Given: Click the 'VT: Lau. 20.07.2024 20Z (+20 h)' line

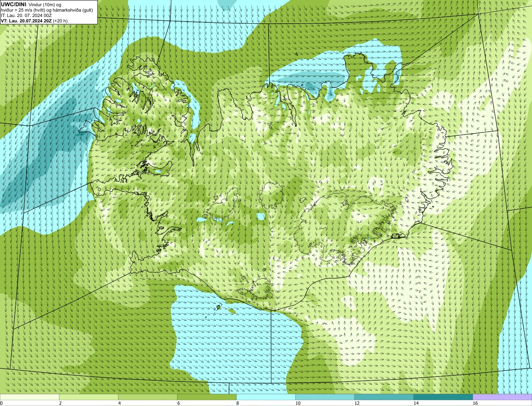Looking at the screenshot, I should click(x=34, y=21).
